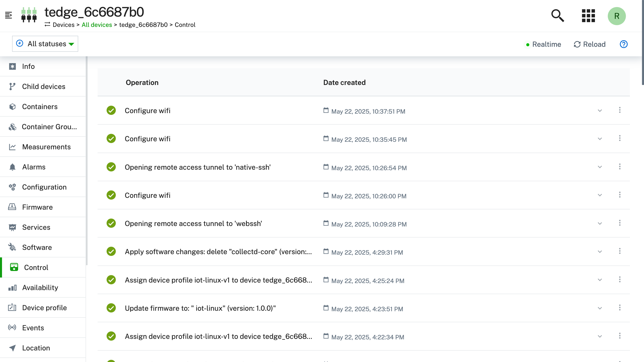
Task: Expand the 'native-ssh' tunnel operation details
Action: 600,167
